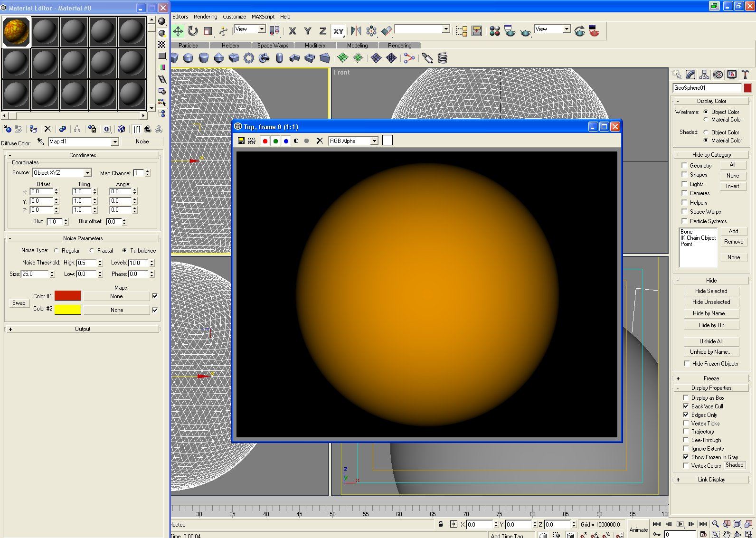Restrict transform to XY plane
The height and width of the screenshot is (538, 756).
[x=338, y=31]
